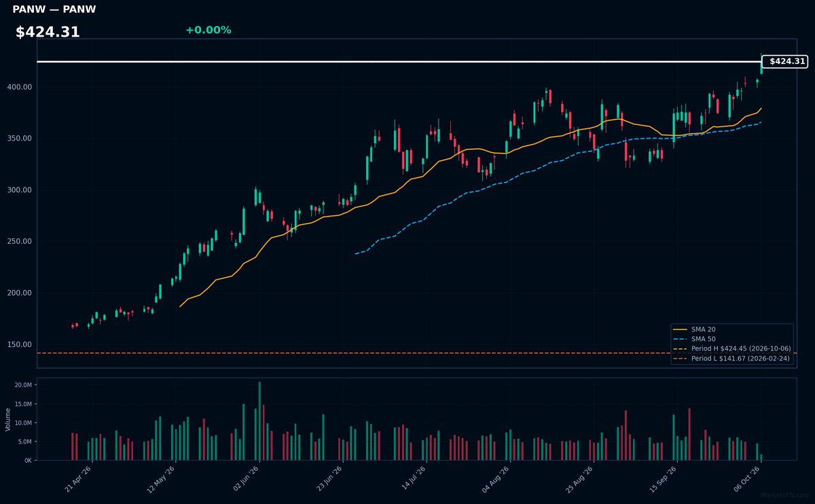Click the +0.00% change value
The width and height of the screenshot is (815, 504).
click(x=208, y=30)
